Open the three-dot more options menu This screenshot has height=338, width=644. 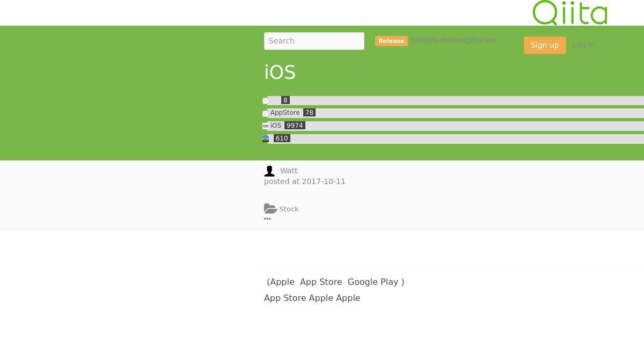(267, 219)
